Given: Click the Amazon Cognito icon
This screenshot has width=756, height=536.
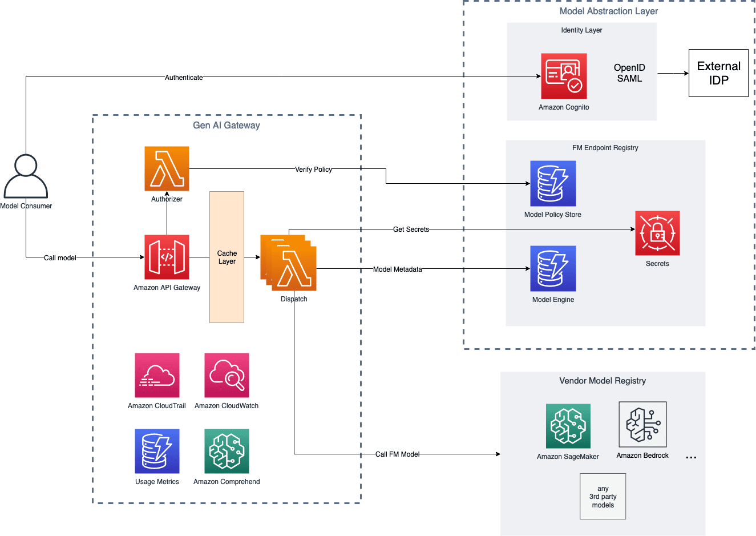Looking at the screenshot, I should coord(564,76).
